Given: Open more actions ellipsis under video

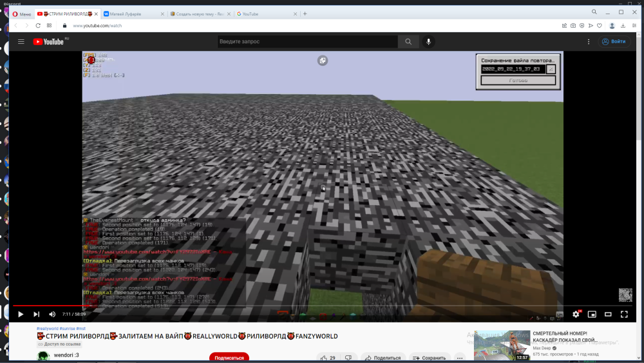Looking at the screenshot, I should coord(460,358).
